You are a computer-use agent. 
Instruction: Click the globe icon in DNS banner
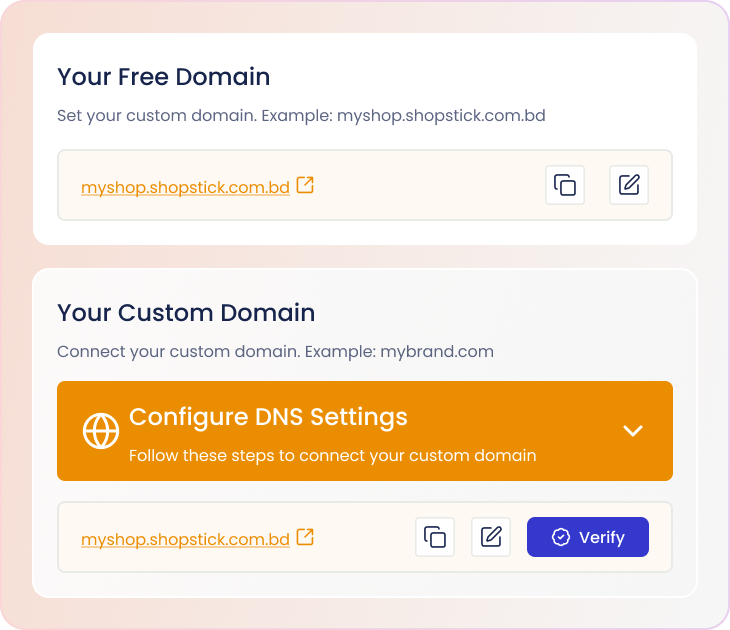pos(101,431)
